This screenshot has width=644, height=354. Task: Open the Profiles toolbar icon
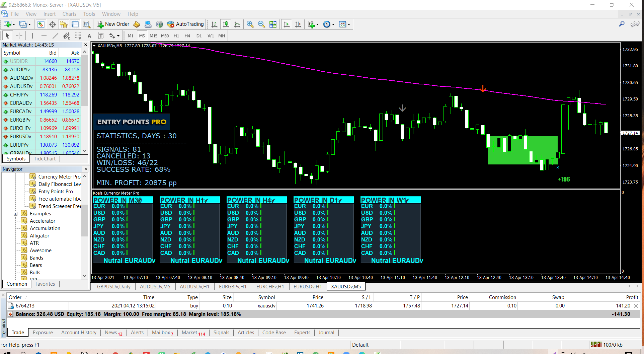click(23, 24)
